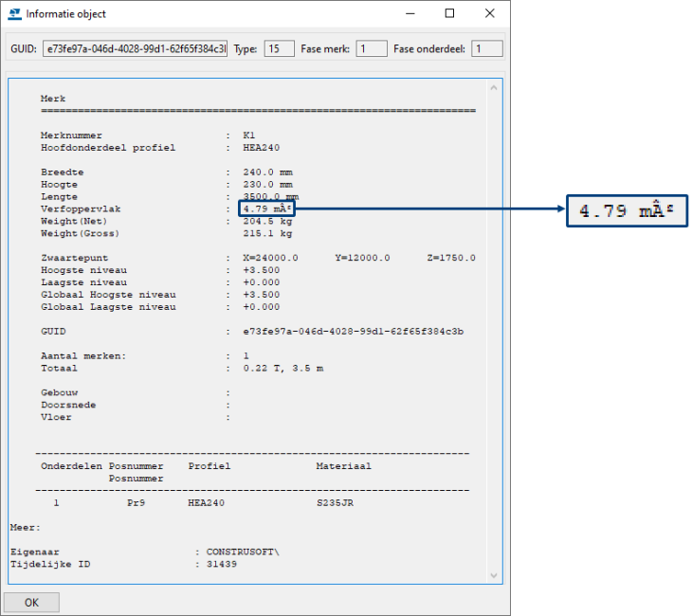The image size is (692, 616).
Task: Click the Hoofdonderdeel profiel value HEA240
Action: 261,148
